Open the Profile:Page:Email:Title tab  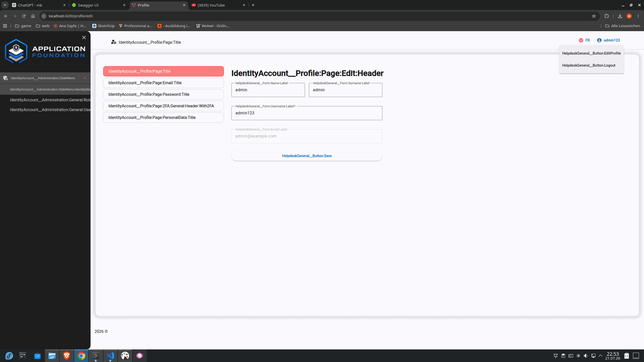(164, 83)
